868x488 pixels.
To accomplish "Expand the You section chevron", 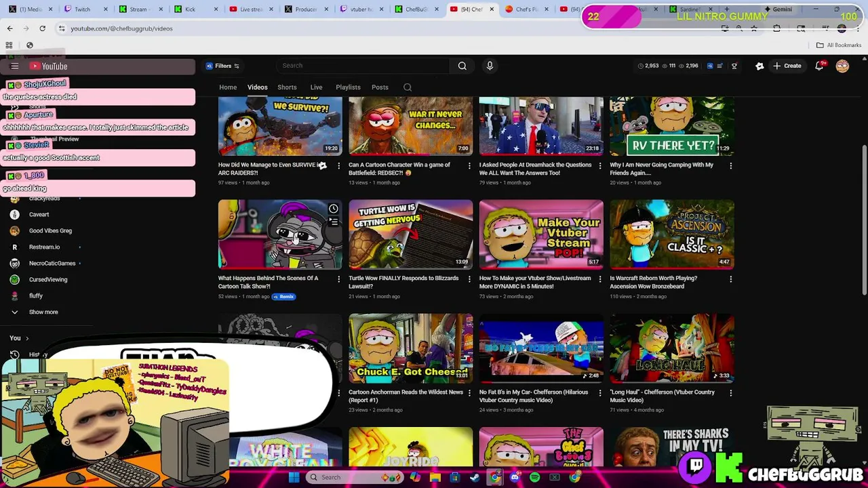I will (27, 338).
